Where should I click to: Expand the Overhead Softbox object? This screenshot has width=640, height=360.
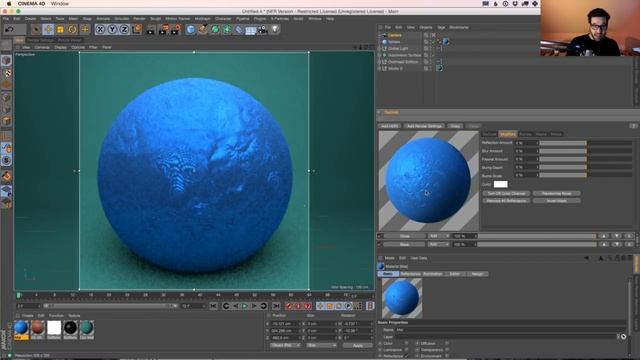coord(379,62)
